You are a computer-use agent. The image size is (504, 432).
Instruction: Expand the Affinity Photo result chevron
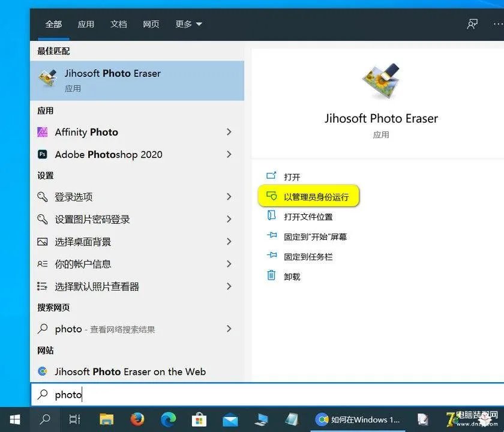click(229, 132)
